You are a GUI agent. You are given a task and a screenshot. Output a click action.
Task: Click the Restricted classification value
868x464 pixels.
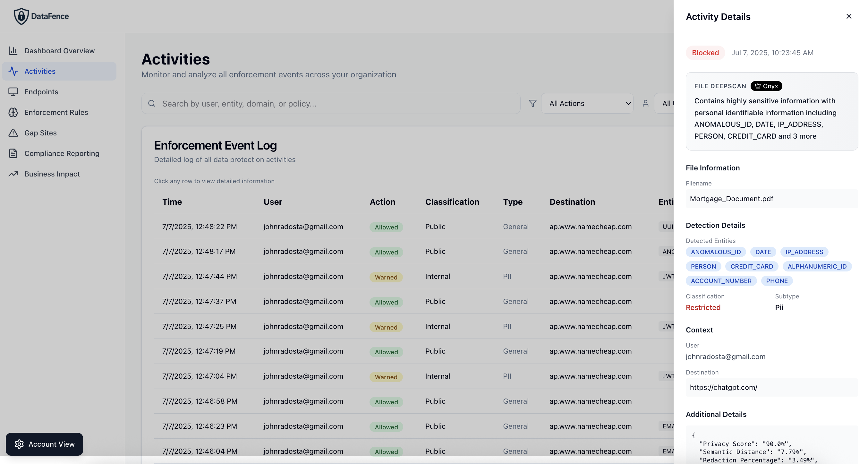click(703, 307)
